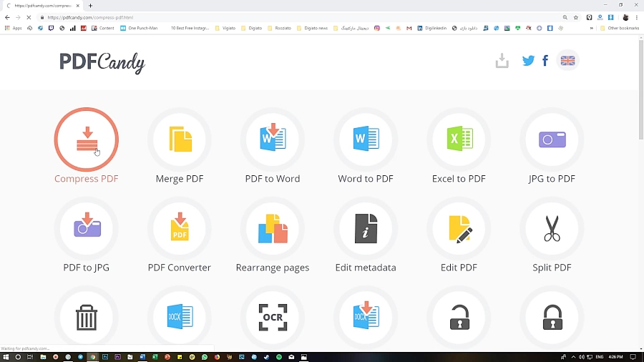The width and height of the screenshot is (644, 362).
Task: Bookmark this page with star icon
Action: coord(576,18)
